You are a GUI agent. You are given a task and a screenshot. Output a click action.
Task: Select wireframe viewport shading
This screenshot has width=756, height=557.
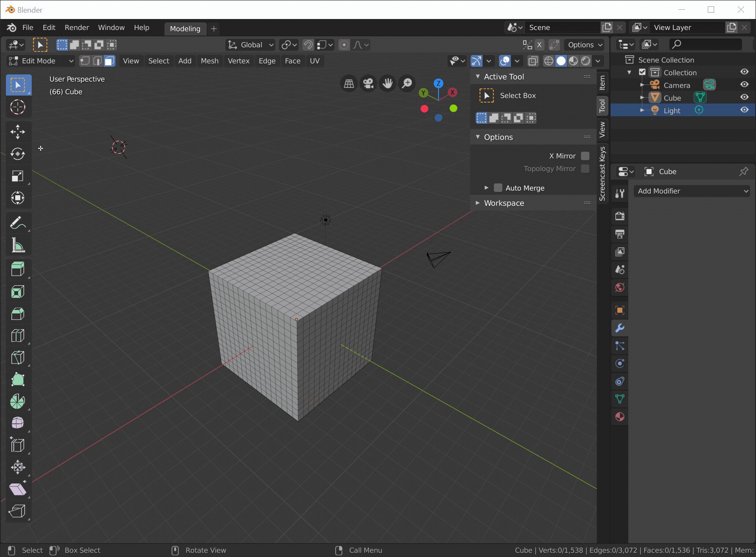tap(549, 61)
